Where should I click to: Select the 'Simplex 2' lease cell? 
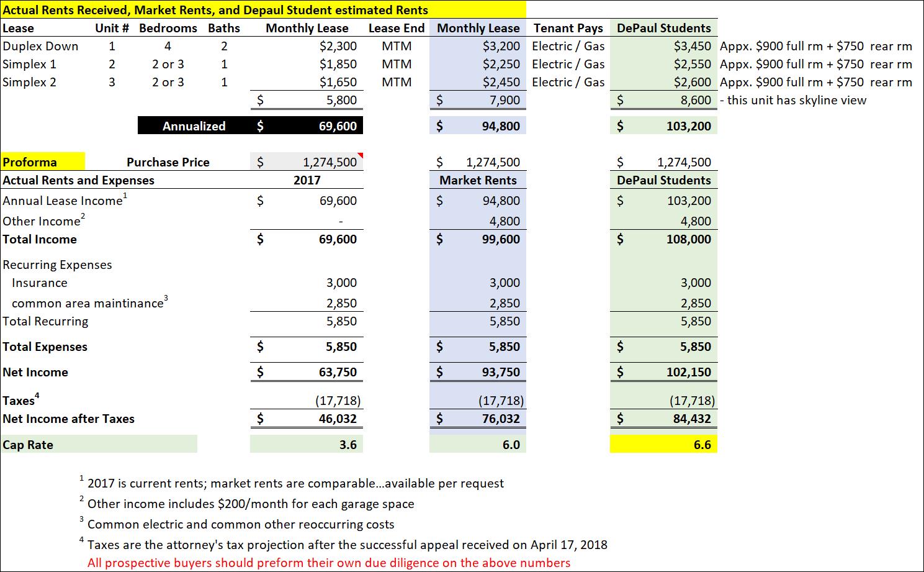tap(29, 82)
